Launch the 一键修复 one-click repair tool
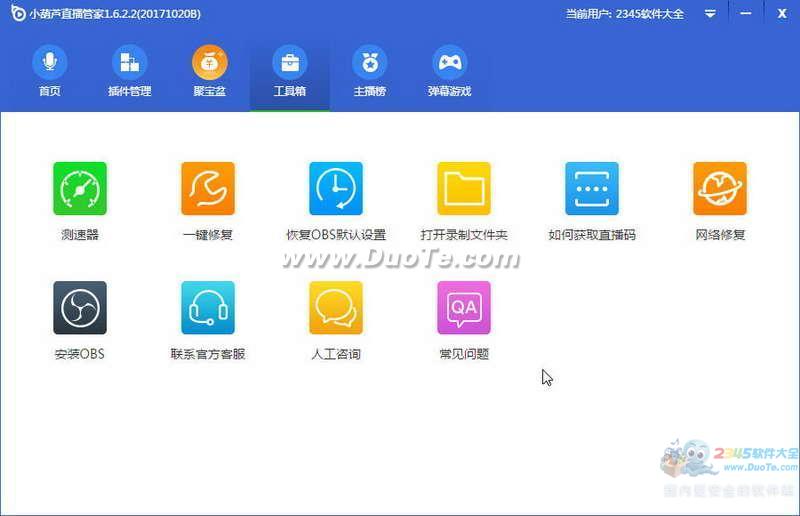This screenshot has height=516, width=800. point(207,189)
